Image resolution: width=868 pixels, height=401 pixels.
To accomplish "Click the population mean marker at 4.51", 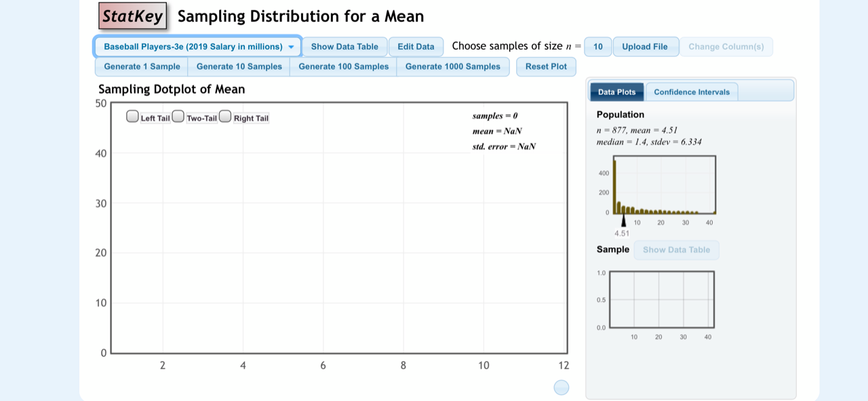I will [x=625, y=221].
